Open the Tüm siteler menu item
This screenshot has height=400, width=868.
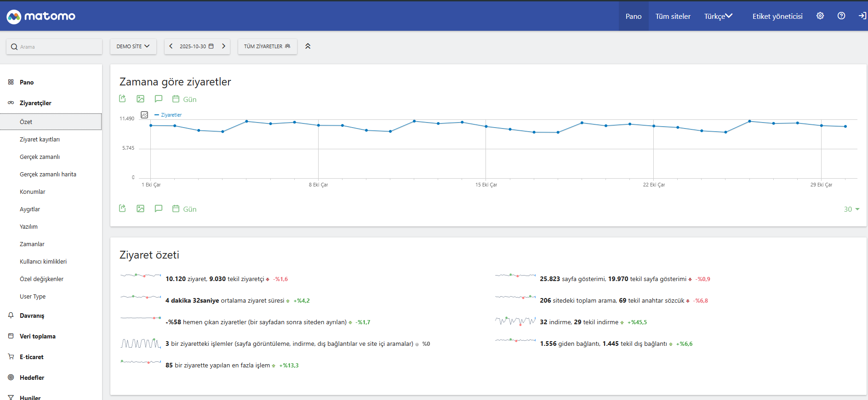pos(673,16)
